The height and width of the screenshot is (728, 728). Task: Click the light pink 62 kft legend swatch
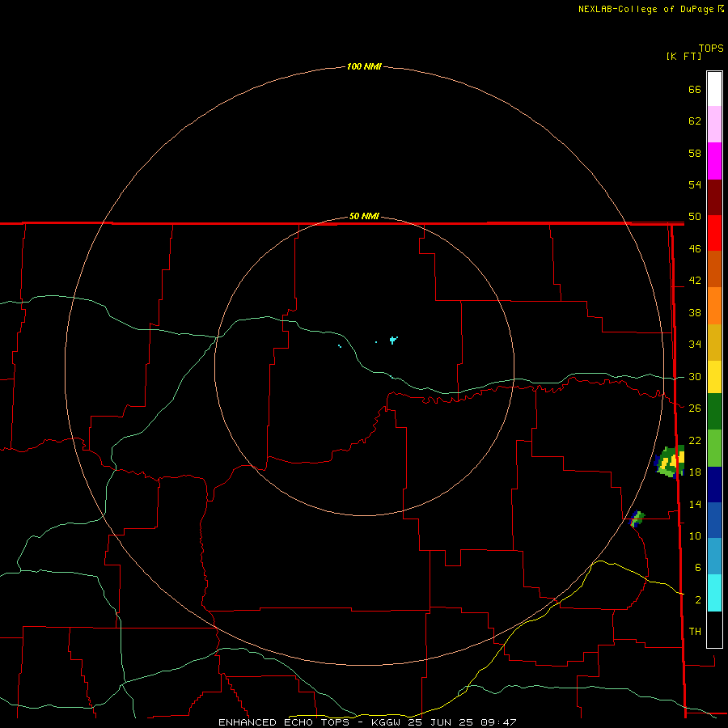tap(714, 124)
